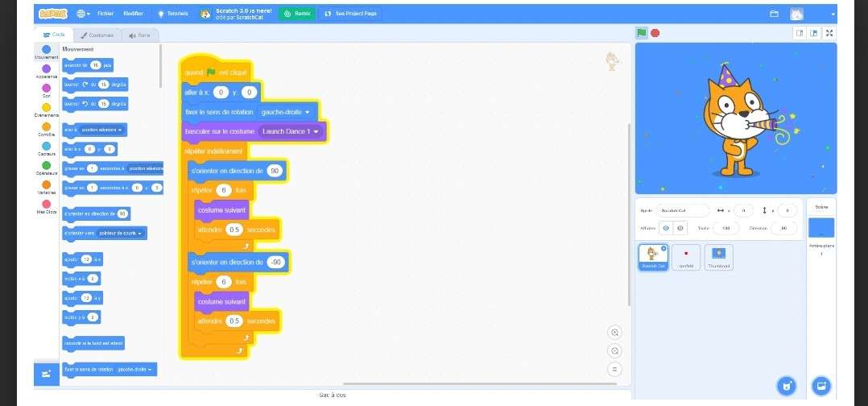Viewport: 868px width, 406px height.
Task: Select the Événements category circle
Action: coord(47,107)
